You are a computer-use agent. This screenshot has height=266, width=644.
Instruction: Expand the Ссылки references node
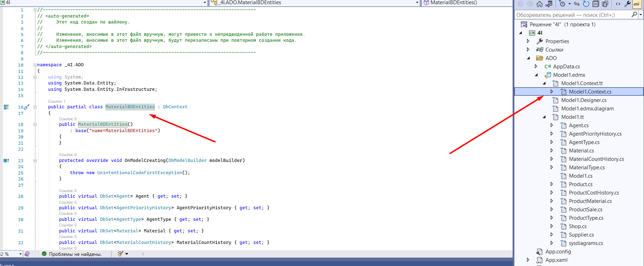528,50
